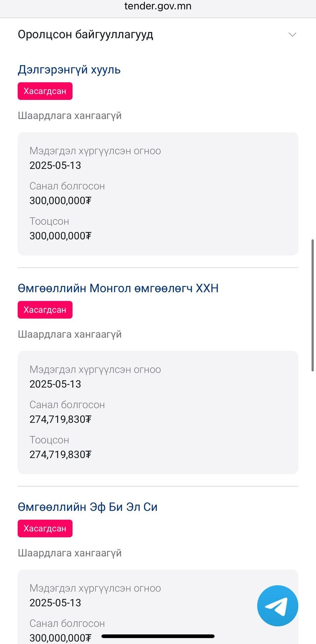Viewport: 316px width, 644px height.
Task: Click the Эф Би Эл Си card's 2025-05-13 date
Action: pos(55,603)
